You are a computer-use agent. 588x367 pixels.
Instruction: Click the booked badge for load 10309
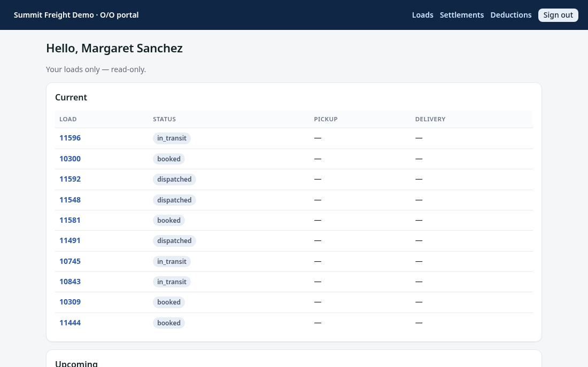(169, 302)
